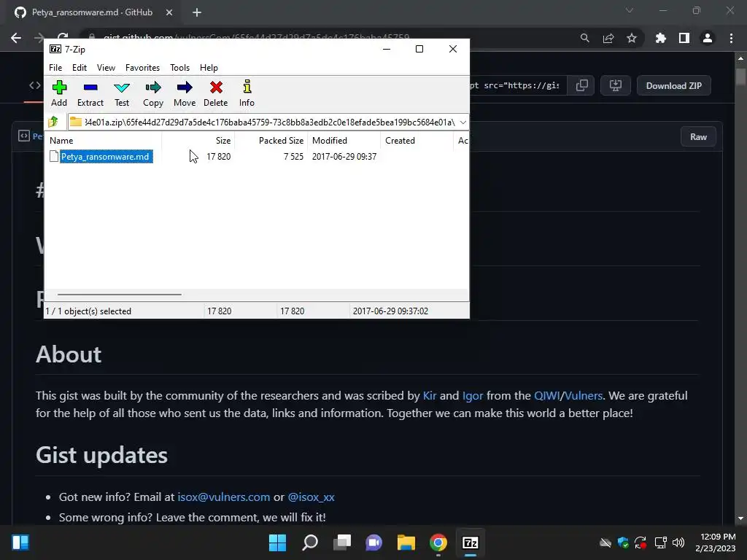747x560 pixels.
Task: Click the Chrome address bar URL
Action: pyautogui.click(x=256, y=38)
